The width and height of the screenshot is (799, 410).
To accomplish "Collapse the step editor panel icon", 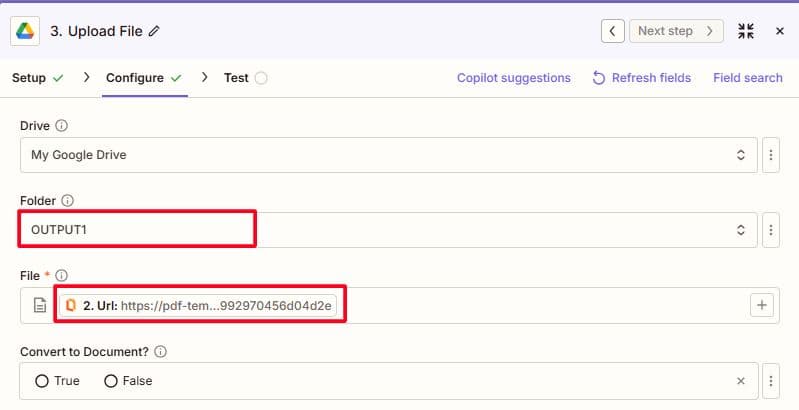I will click(746, 31).
